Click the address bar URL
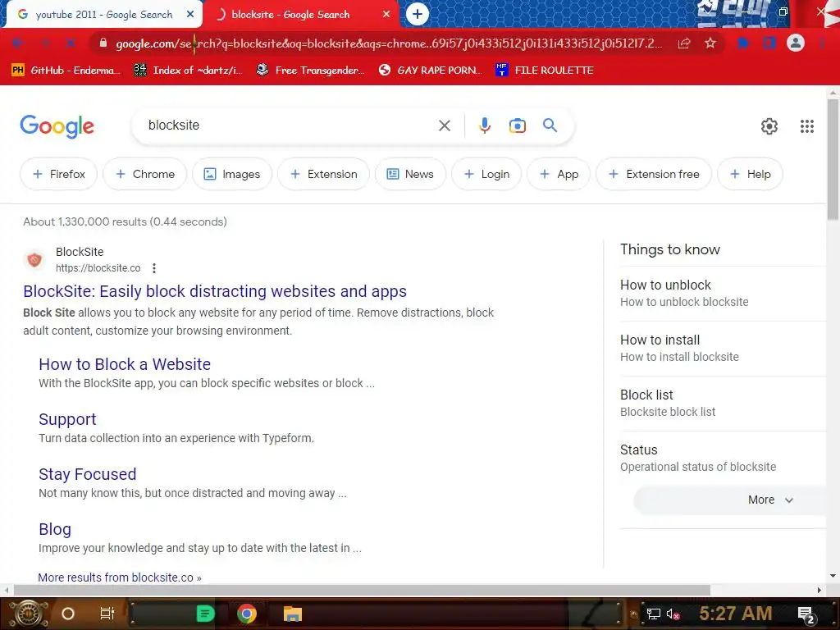The image size is (840, 630). [x=389, y=43]
